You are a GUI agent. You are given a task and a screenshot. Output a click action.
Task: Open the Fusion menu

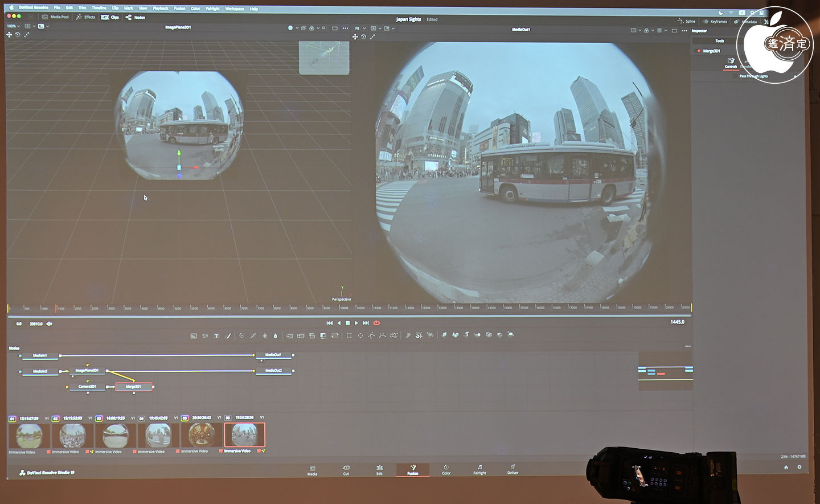[179, 9]
